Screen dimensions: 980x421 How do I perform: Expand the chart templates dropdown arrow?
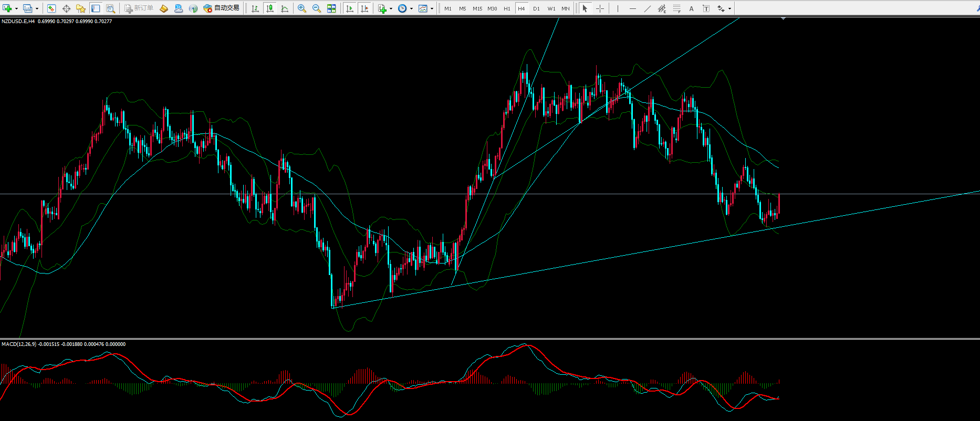[x=432, y=9]
